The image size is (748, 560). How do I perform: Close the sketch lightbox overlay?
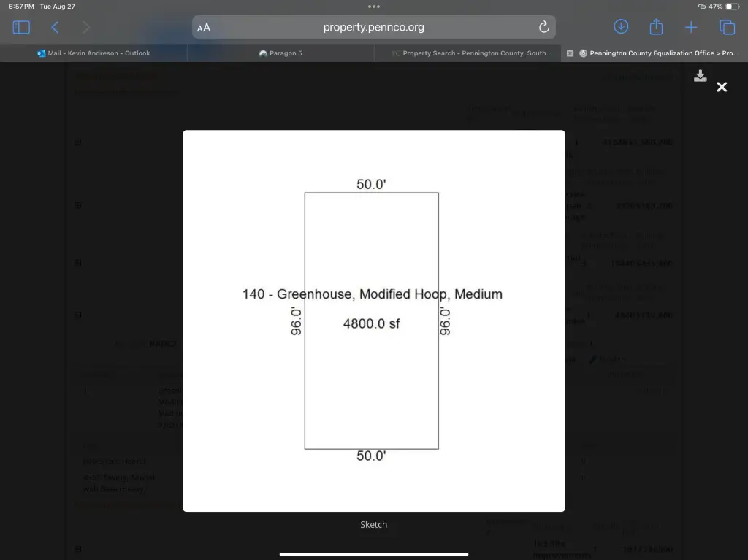pyautogui.click(x=722, y=87)
